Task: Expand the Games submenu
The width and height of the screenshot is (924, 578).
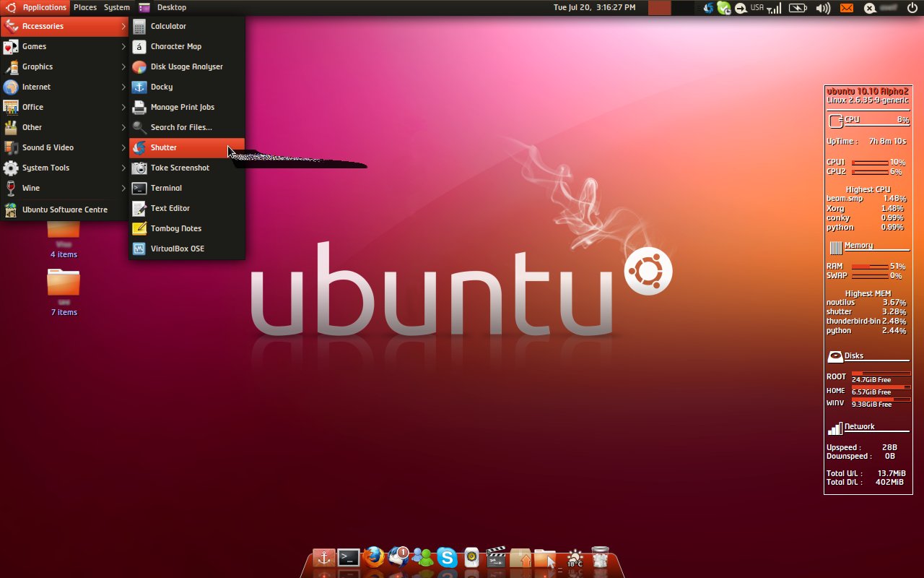Action: tap(64, 46)
